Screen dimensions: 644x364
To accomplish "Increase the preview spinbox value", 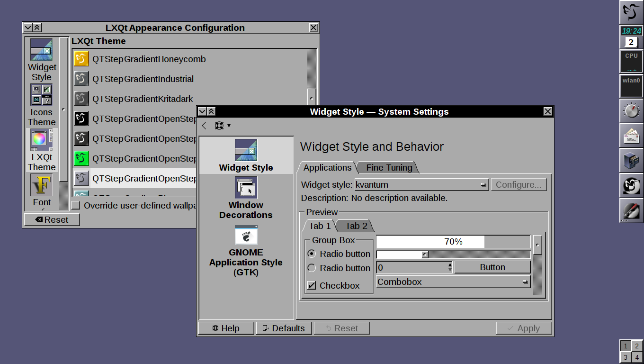I will pyautogui.click(x=450, y=264).
